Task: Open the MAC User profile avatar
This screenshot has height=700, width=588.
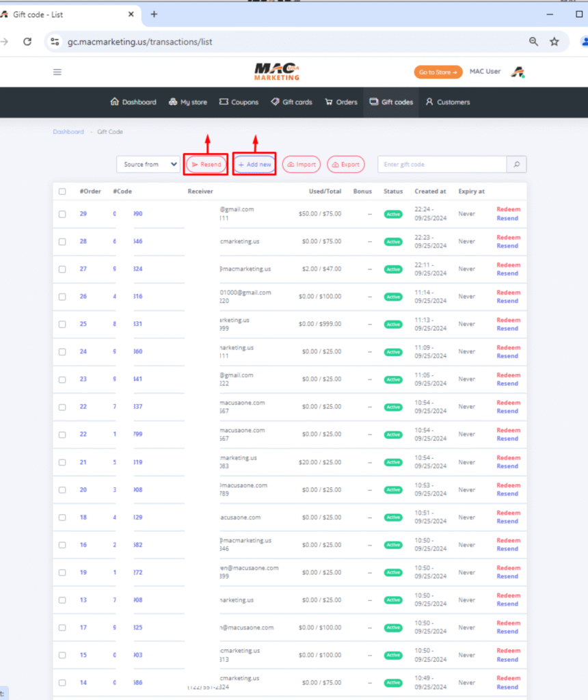Action: [x=519, y=72]
